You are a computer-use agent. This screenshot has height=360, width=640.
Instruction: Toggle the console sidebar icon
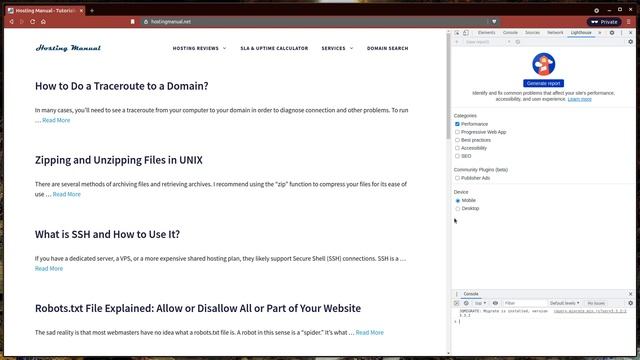[457, 303]
